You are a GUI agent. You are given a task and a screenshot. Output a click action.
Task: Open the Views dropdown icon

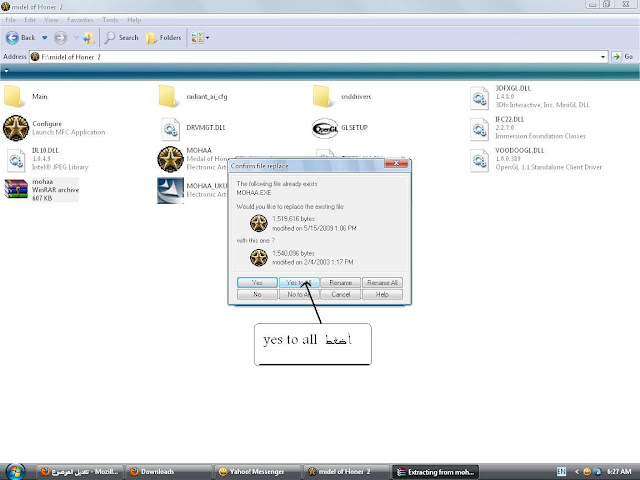(x=200, y=38)
